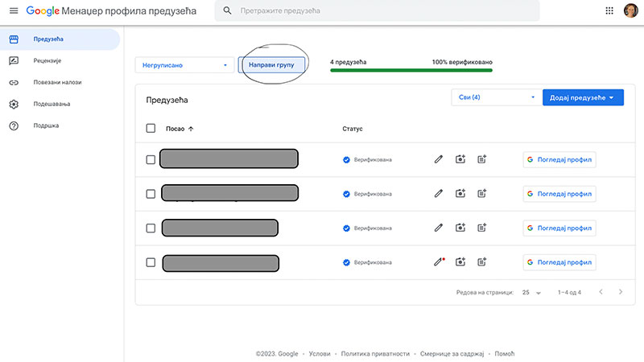Click the Посао column header
Screen dimensions: 644x362
pyautogui.click(x=175, y=129)
